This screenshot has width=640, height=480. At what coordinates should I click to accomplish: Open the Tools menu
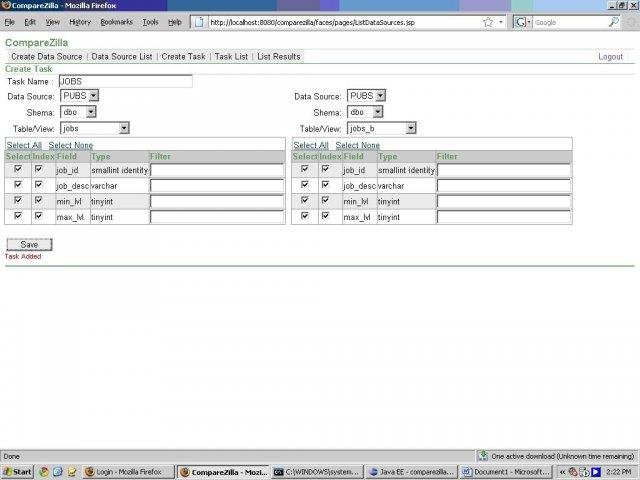(150, 22)
